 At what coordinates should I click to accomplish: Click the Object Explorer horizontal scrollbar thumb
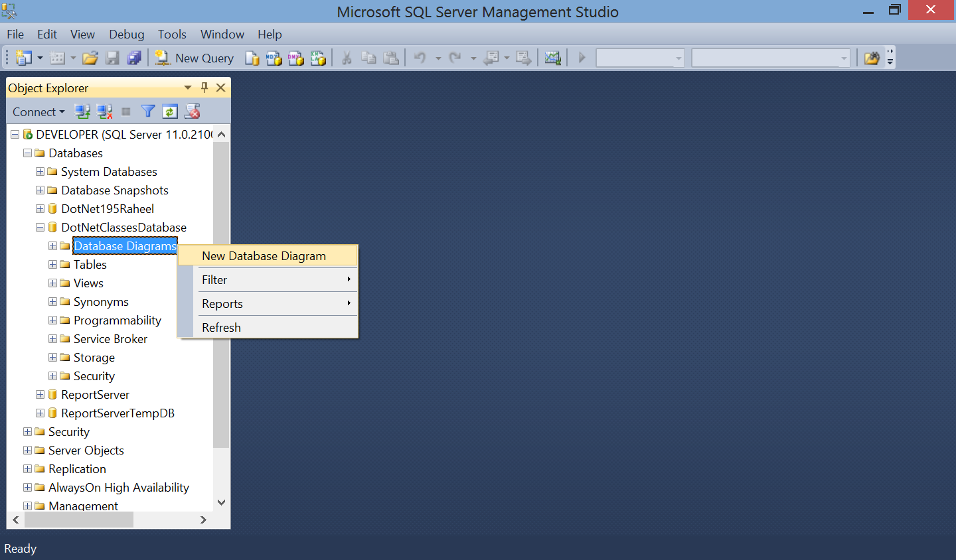(79, 520)
